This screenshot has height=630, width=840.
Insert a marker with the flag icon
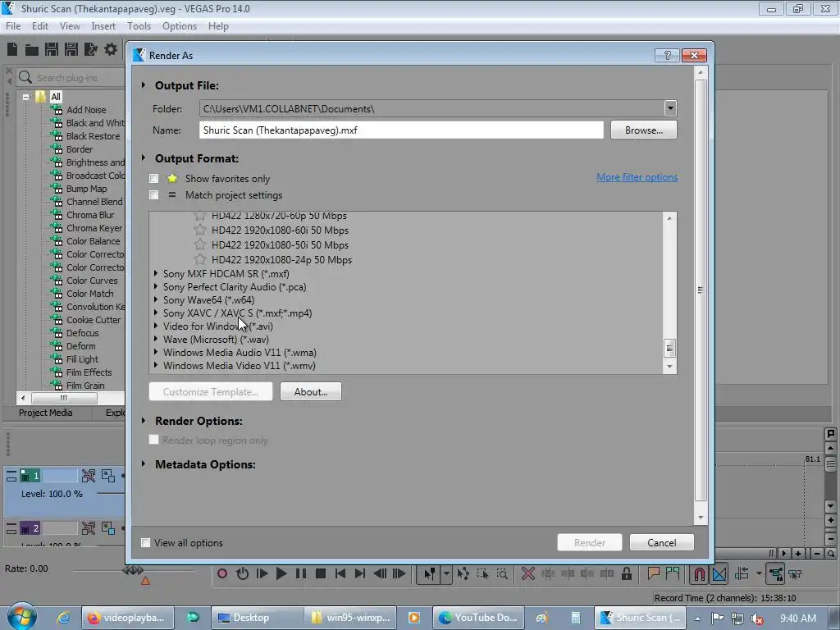pos(653,573)
